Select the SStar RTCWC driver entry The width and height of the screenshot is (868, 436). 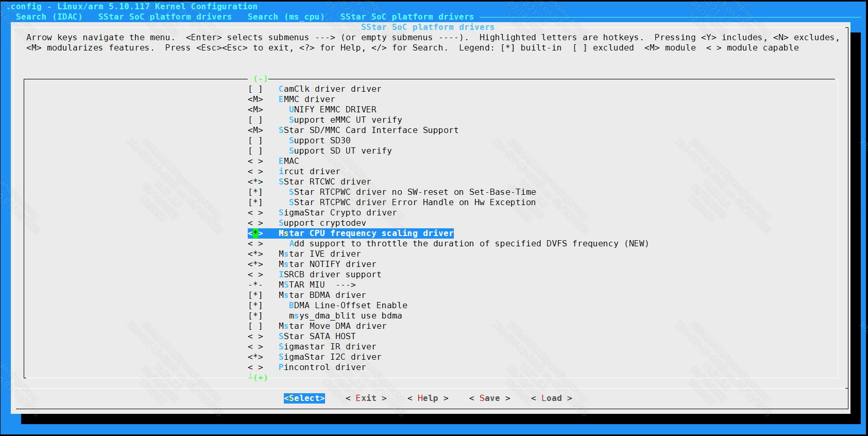click(325, 181)
